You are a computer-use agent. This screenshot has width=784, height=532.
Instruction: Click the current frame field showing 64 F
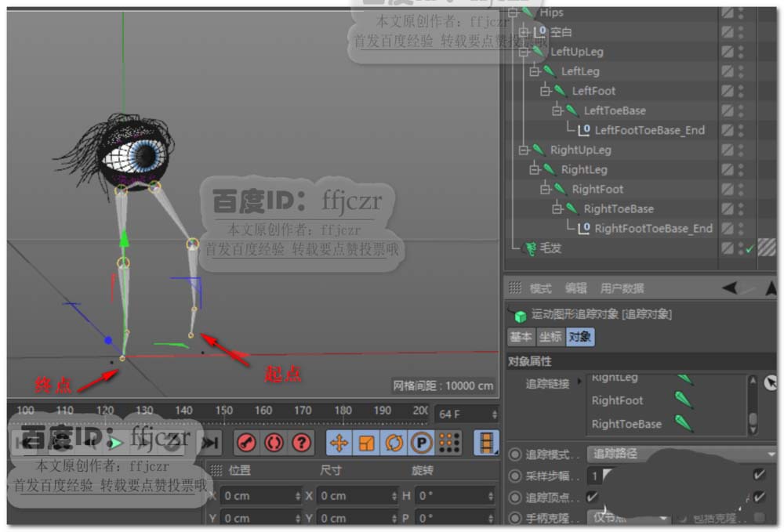pos(467,414)
